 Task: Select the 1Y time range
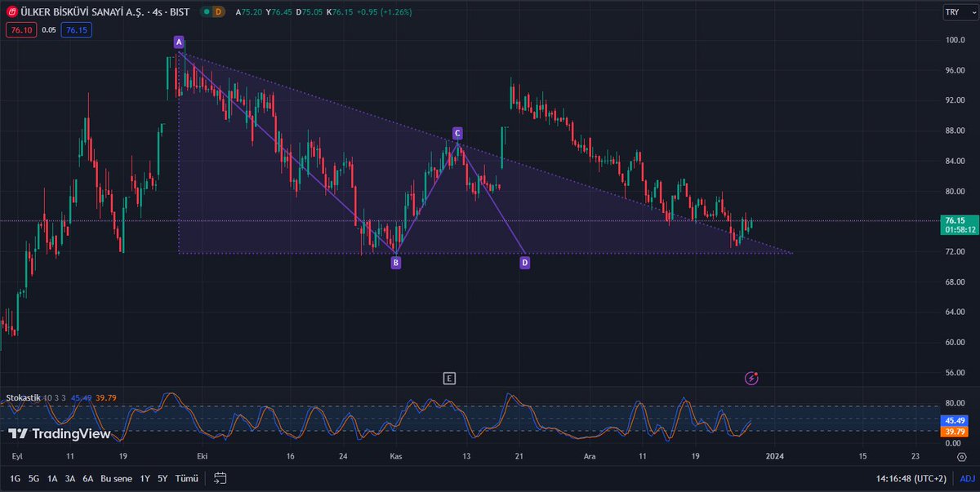tap(145, 478)
